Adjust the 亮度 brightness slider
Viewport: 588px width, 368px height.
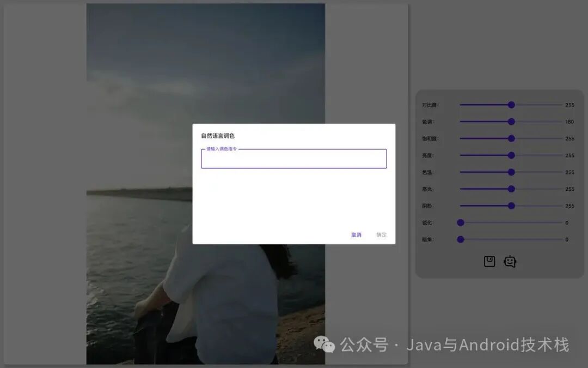coord(511,155)
